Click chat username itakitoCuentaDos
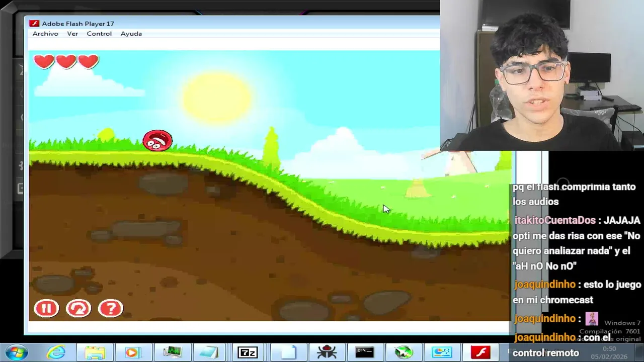The height and width of the screenshot is (362, 644). coord(555,220)
